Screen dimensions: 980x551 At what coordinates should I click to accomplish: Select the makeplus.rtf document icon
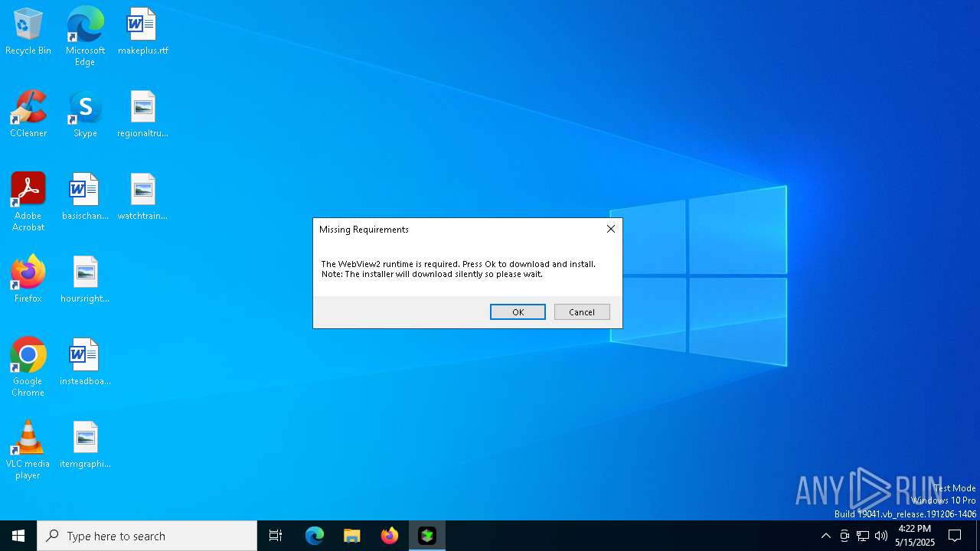(142, 32)
